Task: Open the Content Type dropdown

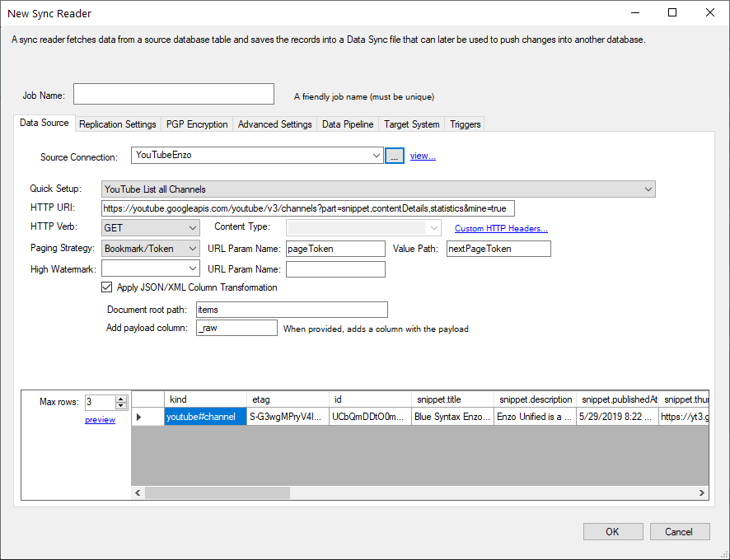Action: coord(363,227)
